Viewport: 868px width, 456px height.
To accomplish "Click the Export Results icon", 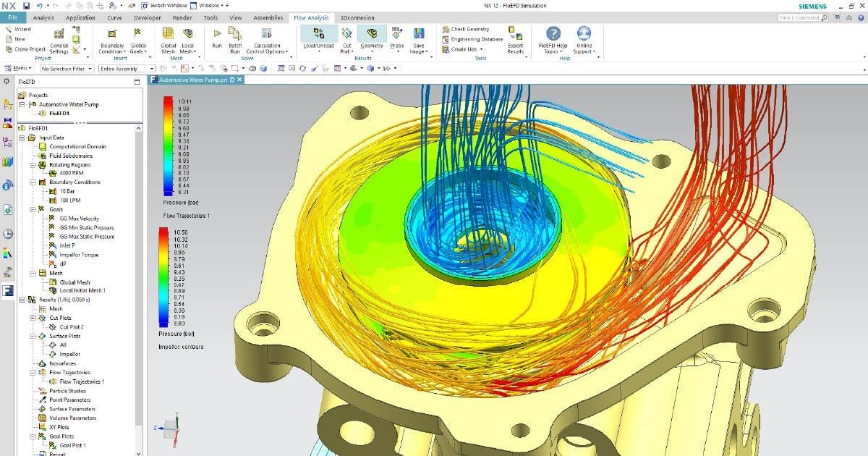I will (x=515, y=34).
